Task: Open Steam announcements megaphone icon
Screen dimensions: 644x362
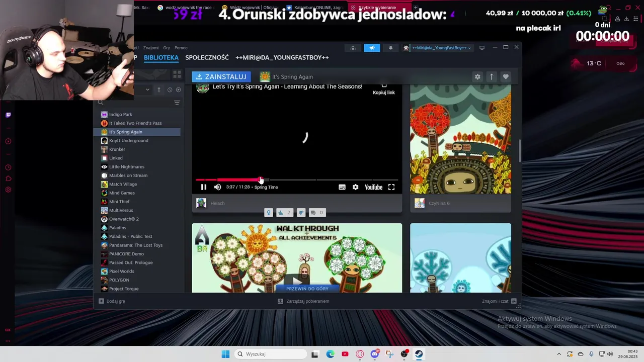Action: pos(372,48)
